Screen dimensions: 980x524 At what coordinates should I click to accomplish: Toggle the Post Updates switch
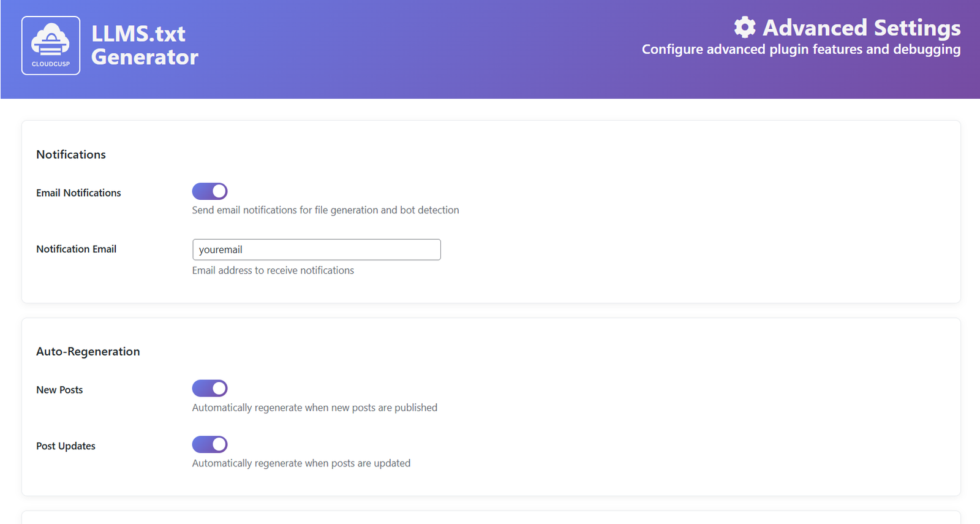pyautogui.click(x=210, y=444)
